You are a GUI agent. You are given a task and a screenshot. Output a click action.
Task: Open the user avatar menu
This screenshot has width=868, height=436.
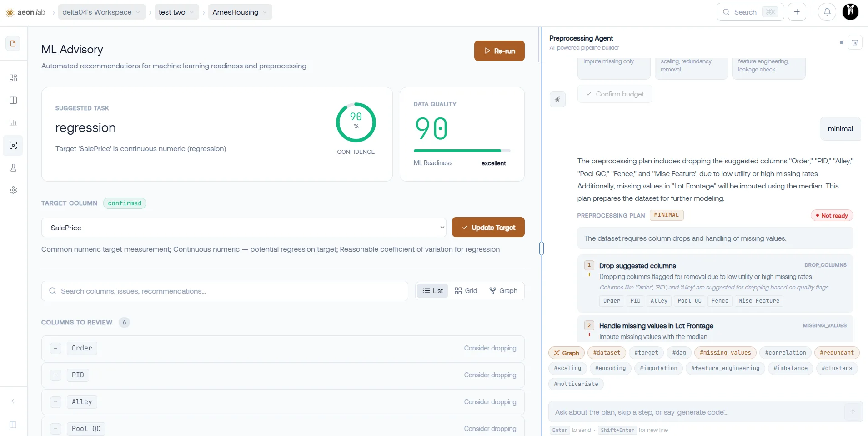[x=850, y=12]
